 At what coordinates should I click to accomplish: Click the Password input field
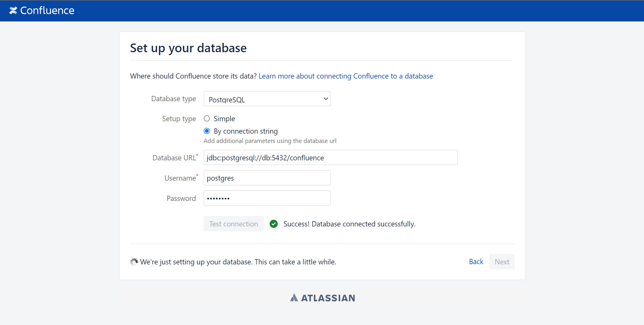(267, 198)
